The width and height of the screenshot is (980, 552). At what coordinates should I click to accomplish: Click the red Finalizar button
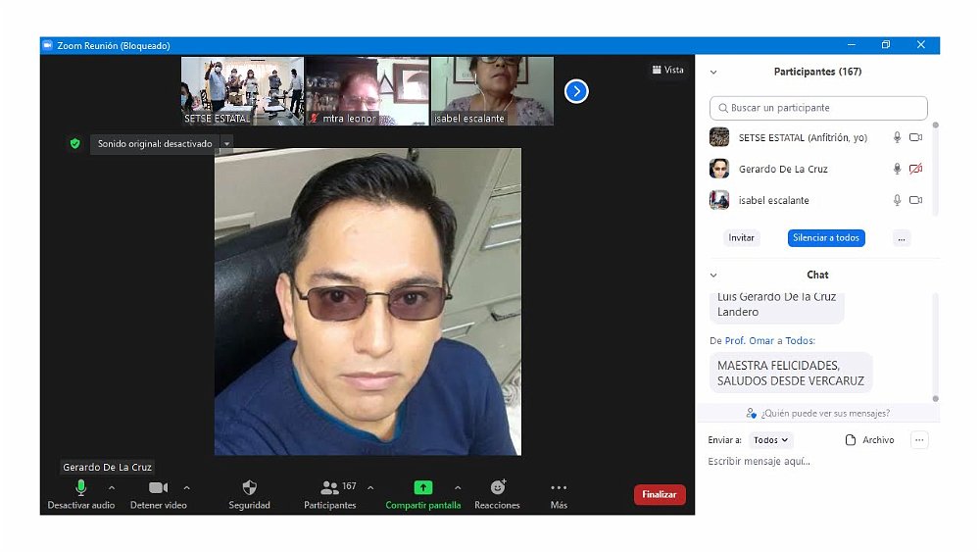660,495
